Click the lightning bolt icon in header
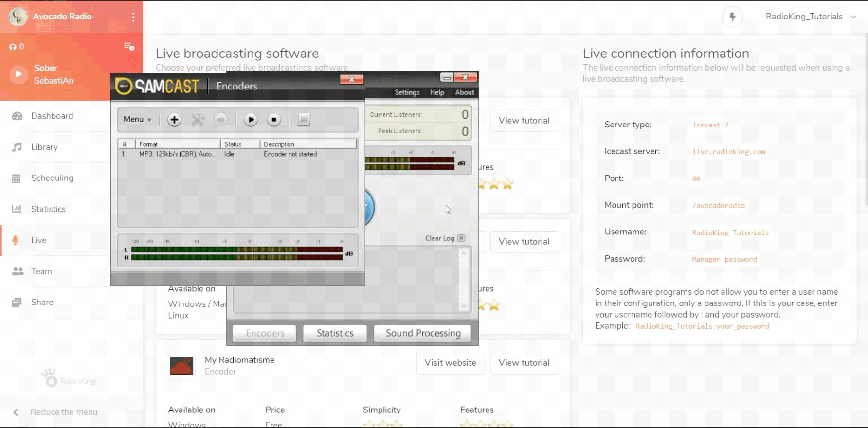Viewport: 868px width, 428px height. coord(732,17)
